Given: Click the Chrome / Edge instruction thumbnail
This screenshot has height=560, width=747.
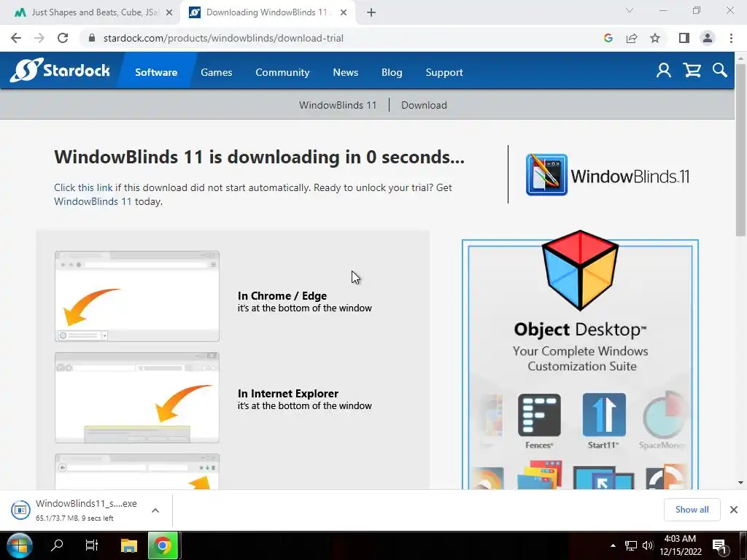Looking at the screenshot, I should click(137, 296).
